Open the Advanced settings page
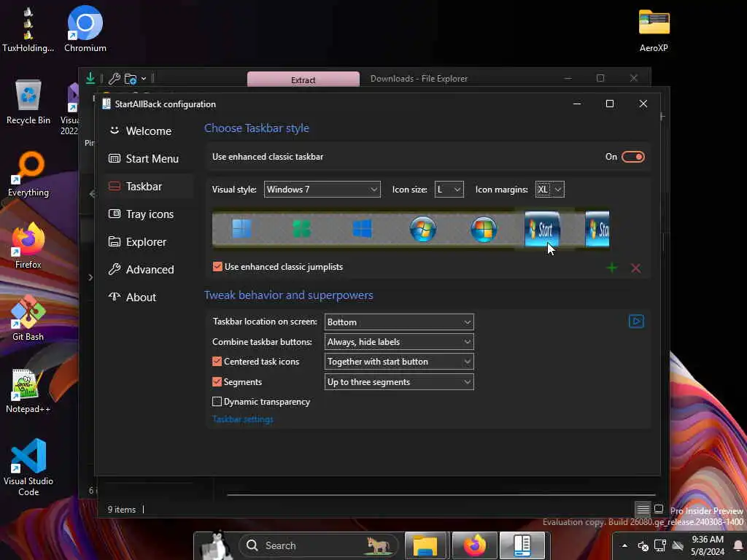Screen dimensions: 747x560 [149, 270]
